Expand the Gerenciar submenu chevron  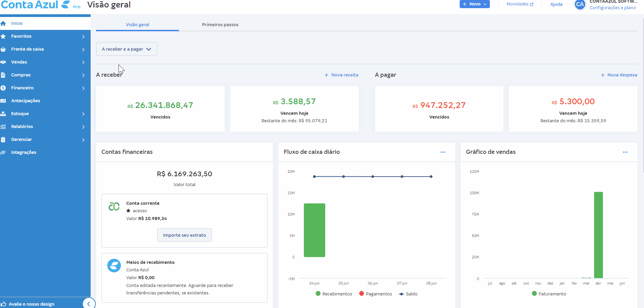[83, 140]
